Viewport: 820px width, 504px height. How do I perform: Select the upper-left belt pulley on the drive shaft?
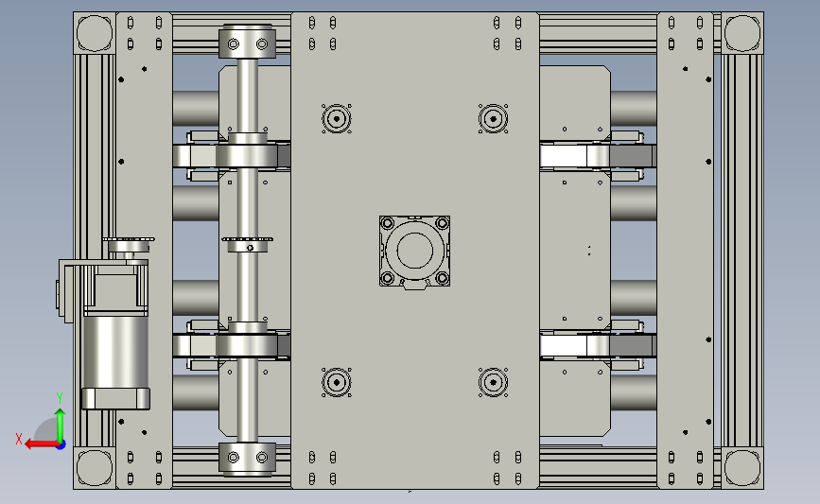[x=247, y=155]
